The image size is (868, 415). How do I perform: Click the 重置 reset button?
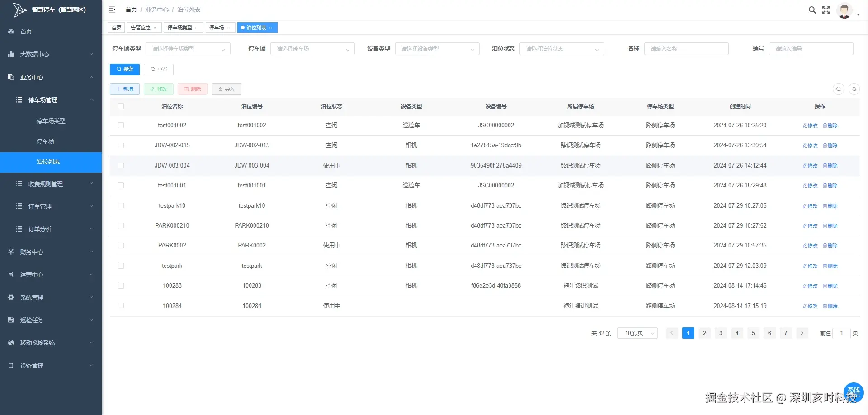[159, 70]
